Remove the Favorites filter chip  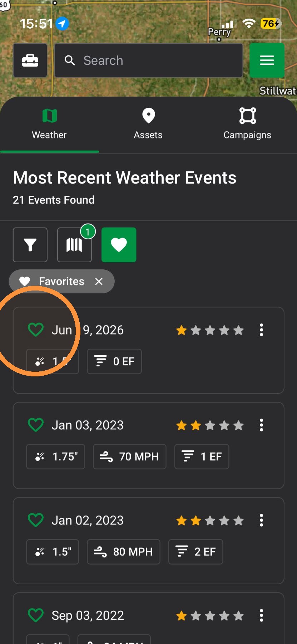(99, 282)
